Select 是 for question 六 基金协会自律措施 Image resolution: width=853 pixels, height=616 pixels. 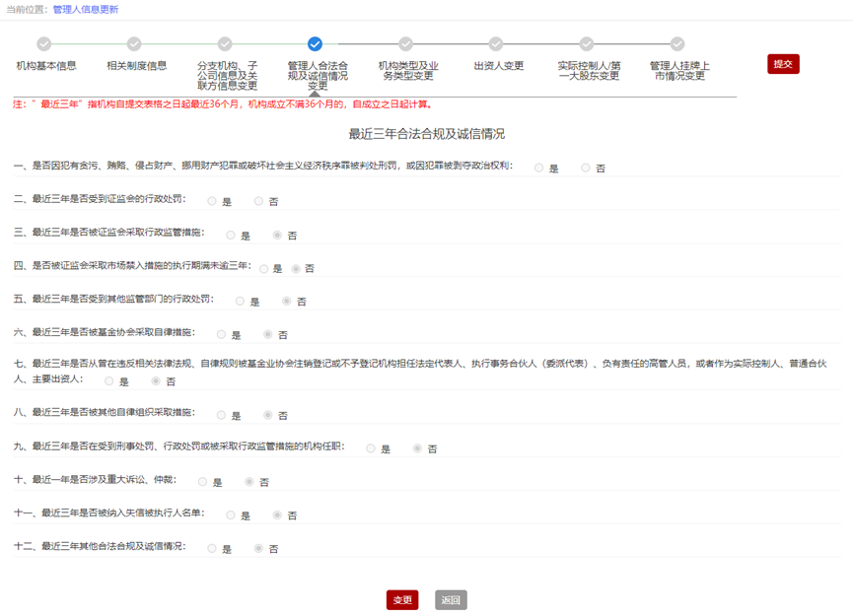point(221,334)
